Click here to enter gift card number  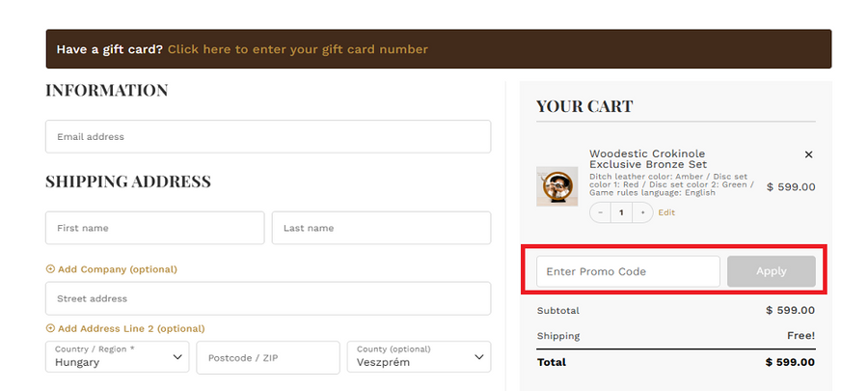click(x=297, y=49)
